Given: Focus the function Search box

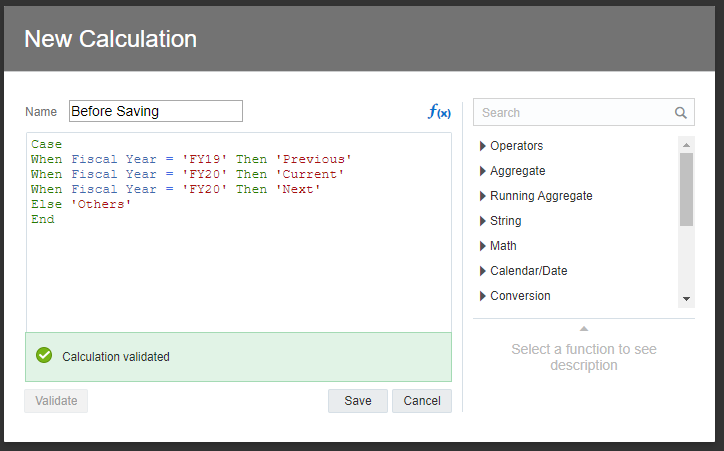Looking at the screenshot, I should [584, 112].
